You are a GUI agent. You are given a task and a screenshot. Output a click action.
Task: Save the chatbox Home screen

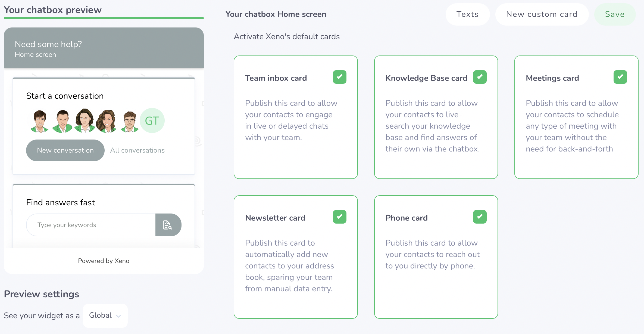tap(615, 14)
